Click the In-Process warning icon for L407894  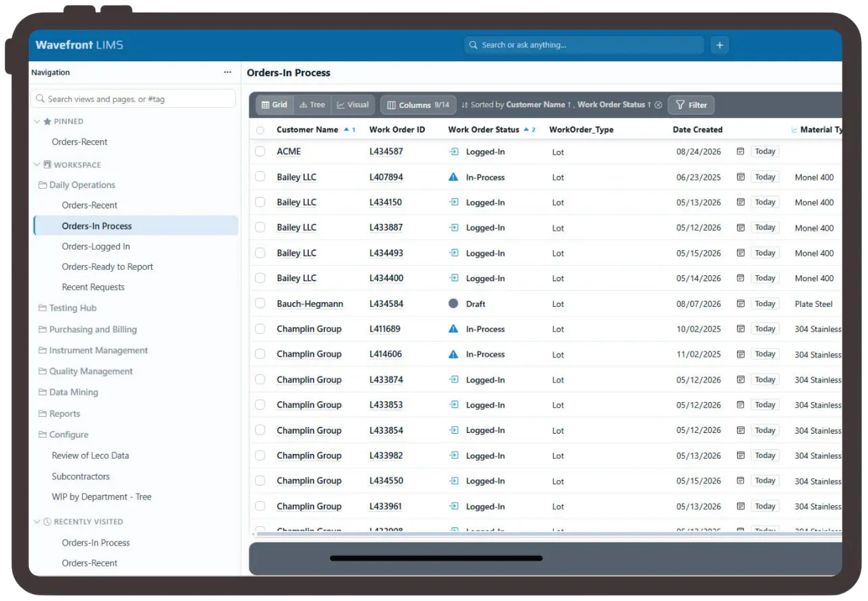click(x=454, y=177)
